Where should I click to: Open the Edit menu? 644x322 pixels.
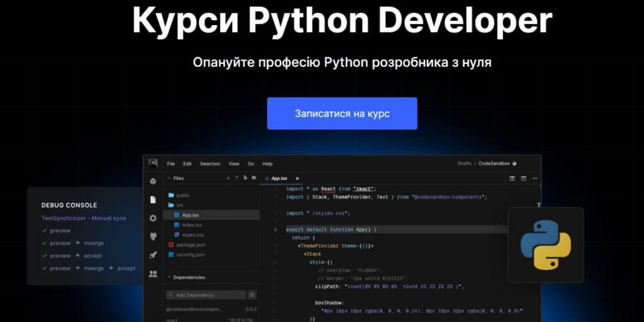187,164
